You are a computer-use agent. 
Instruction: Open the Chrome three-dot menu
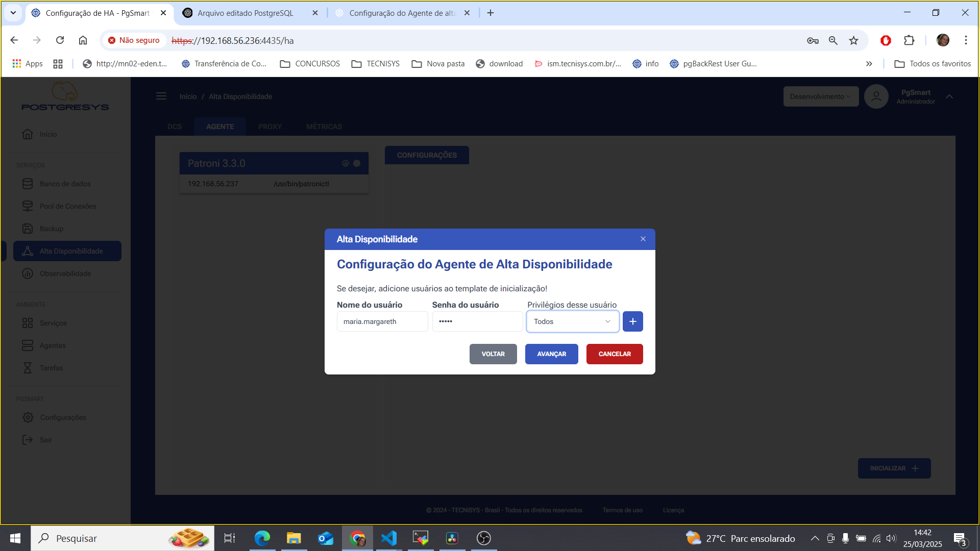(966, 40)
